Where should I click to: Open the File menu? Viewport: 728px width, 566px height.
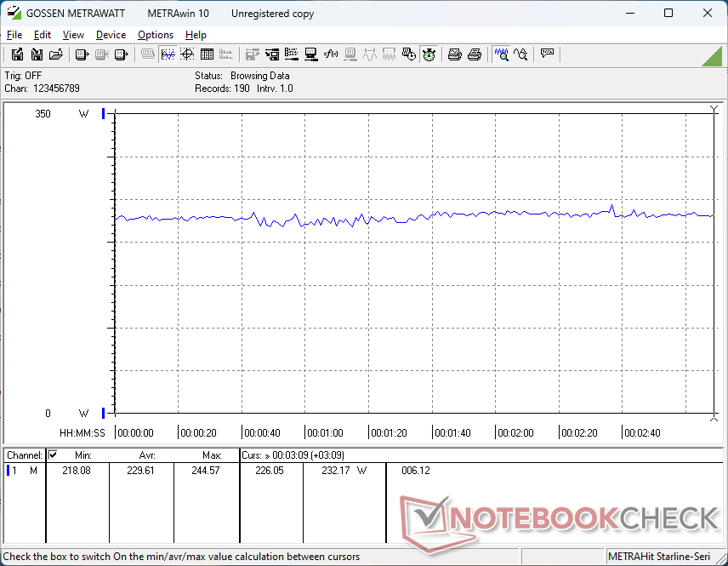pos(14,35)
